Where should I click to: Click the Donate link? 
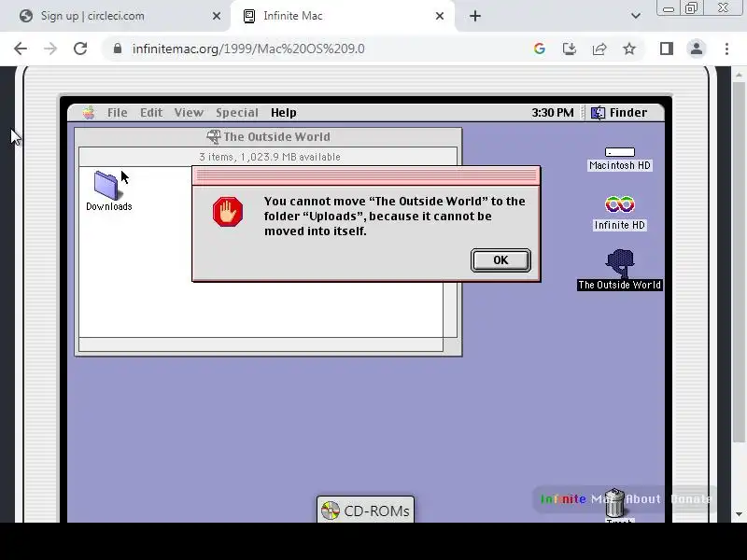click(x=691, y=498)
